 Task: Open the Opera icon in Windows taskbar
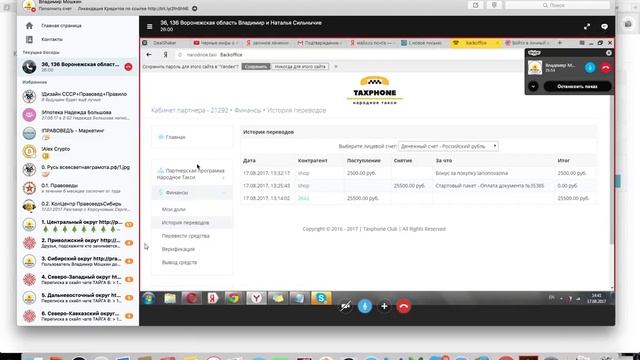[191, 298]
